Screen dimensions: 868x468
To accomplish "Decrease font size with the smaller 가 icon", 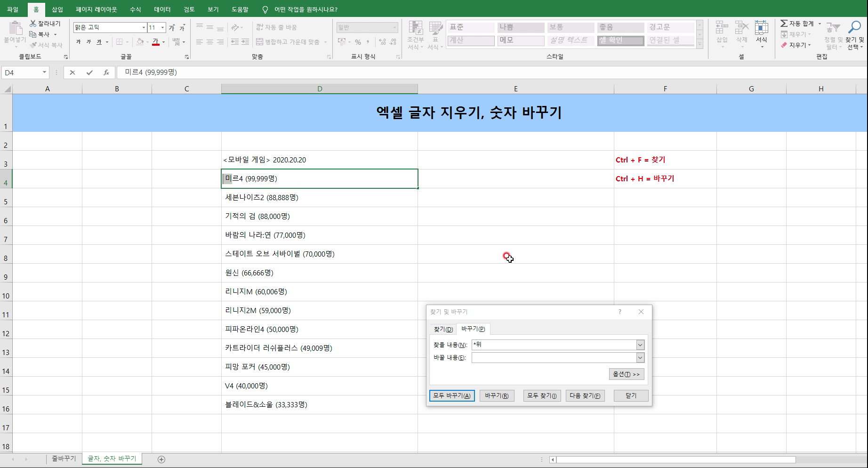I will pos(182,28).
